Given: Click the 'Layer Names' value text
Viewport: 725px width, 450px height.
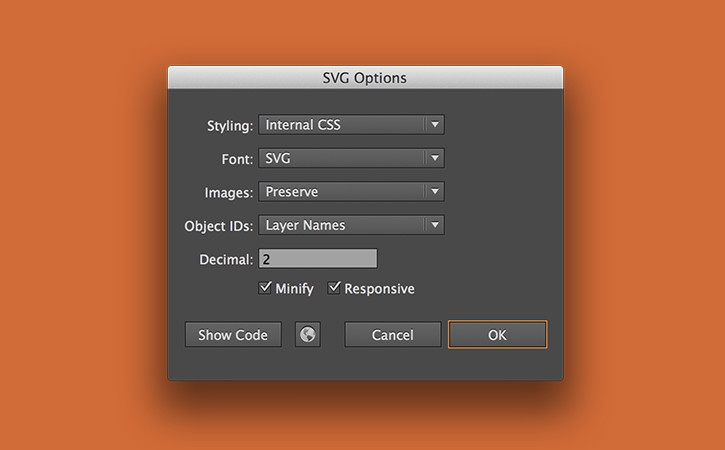Looking at the screenshot, I should (305, 225).
